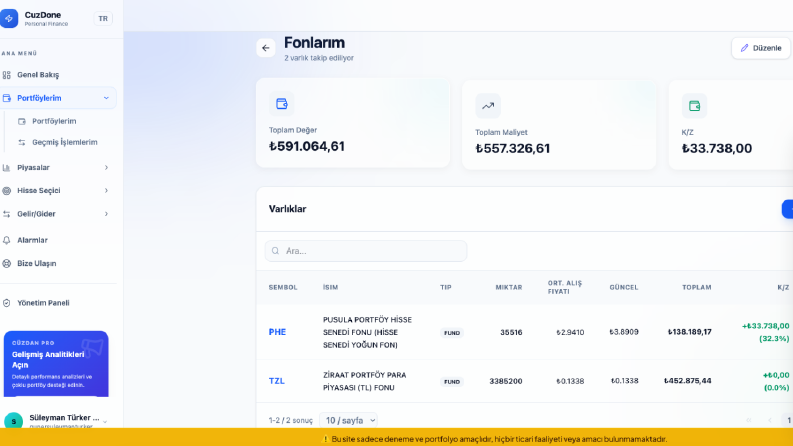
Task: Click the user avatar S icon
Action: (x=14, y=421)
